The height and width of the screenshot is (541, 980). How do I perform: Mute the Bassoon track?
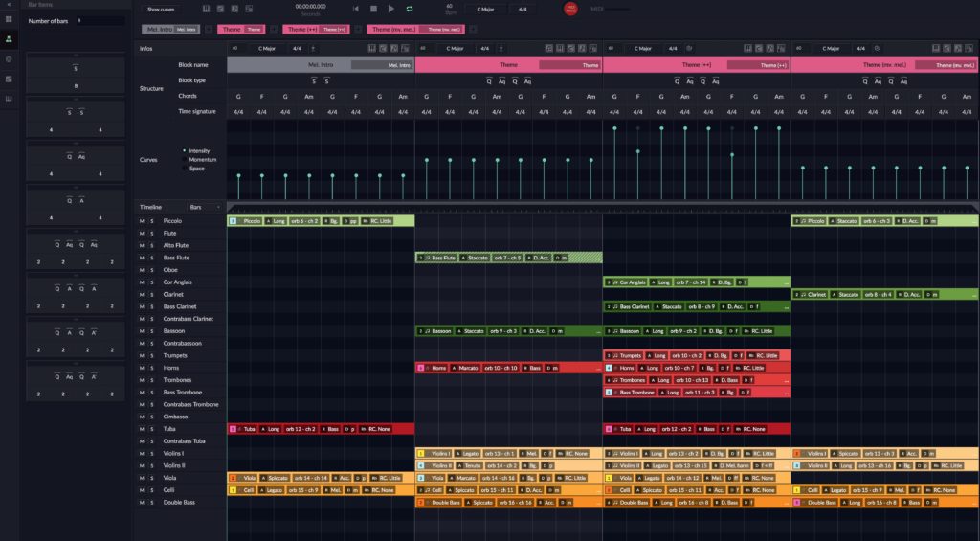click(142, 331)
